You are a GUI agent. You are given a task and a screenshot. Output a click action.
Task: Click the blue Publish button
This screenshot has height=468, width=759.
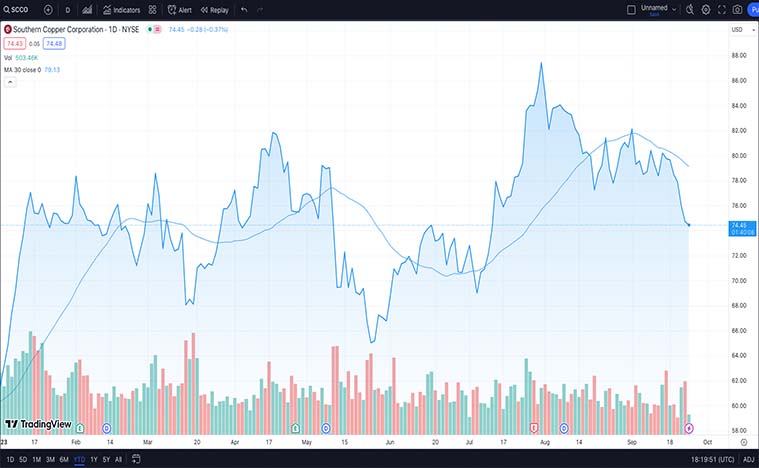pyautogui.click(x=753, y=10)
